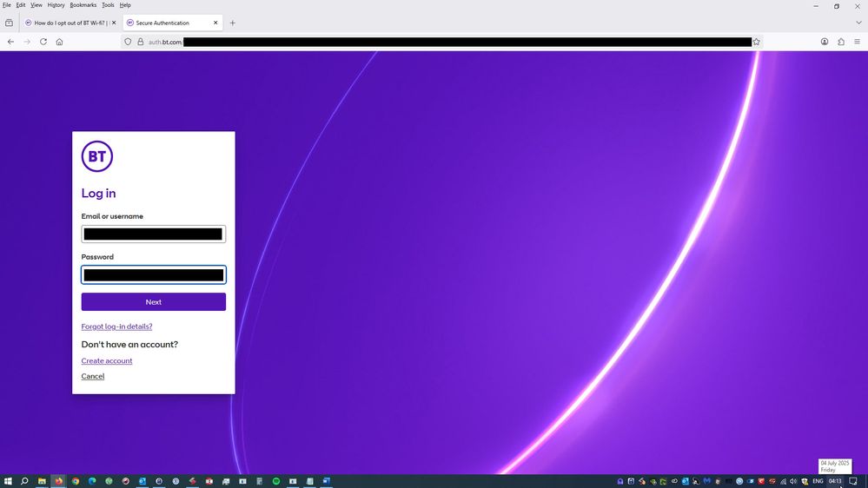Go to the Firefox home page icon
This screenshot has height=488, width=868.
pos(59,42)
